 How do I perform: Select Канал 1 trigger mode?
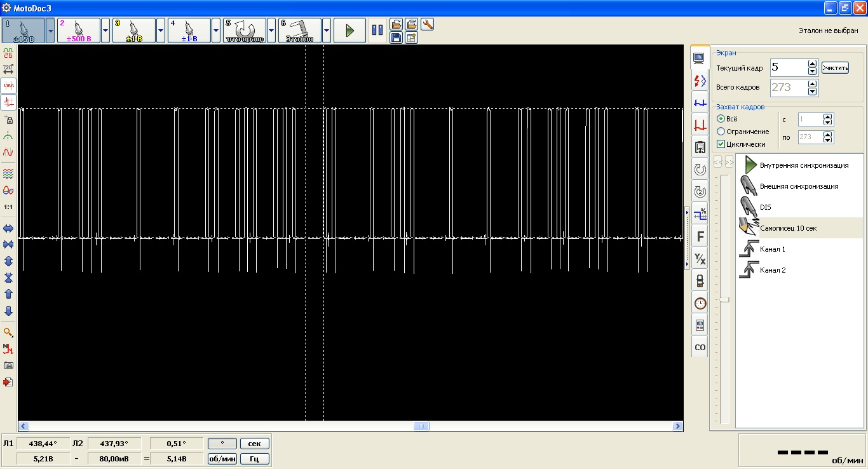799,249
